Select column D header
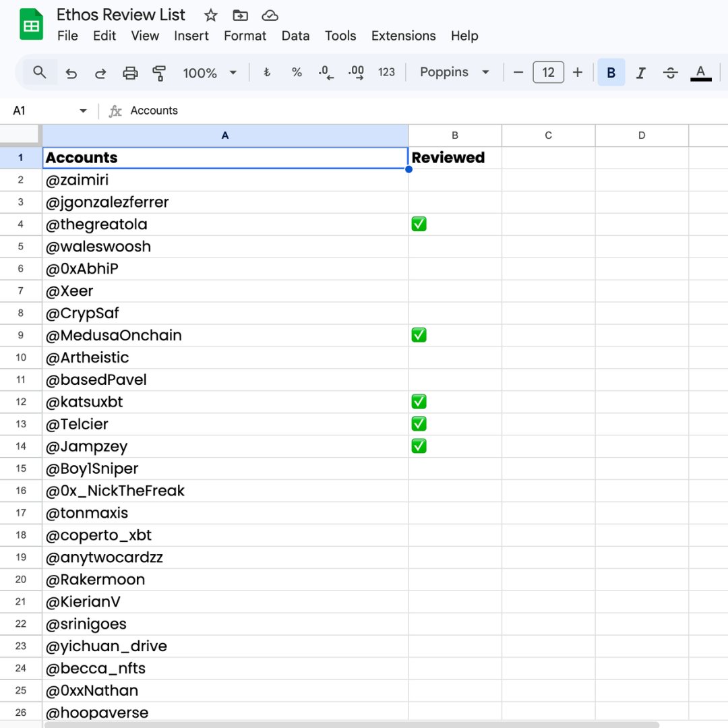The height and width of the screenshot is (728, 728). pyautogui.click(x=642, y=135)
